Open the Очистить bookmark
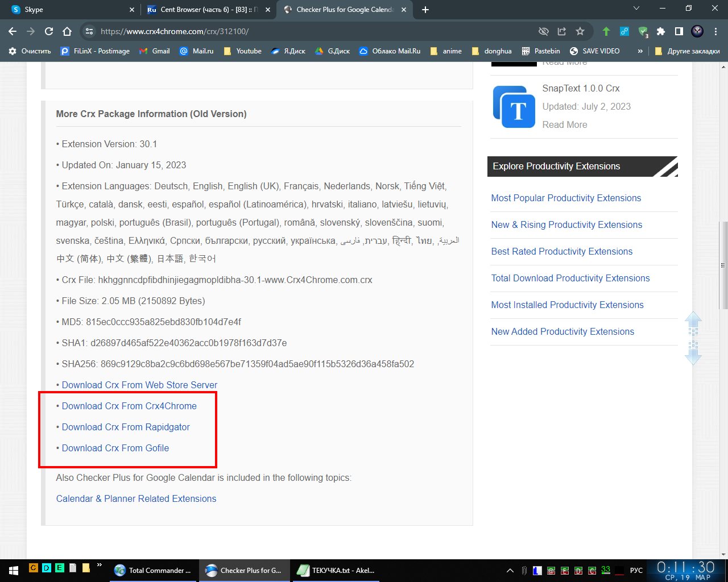Screen dimensions: 728x582 (30, 51)
